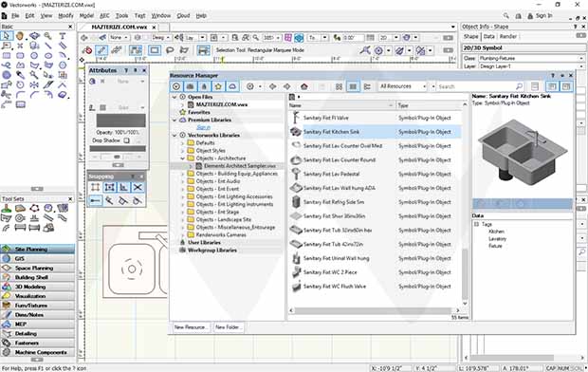This screenshot has width=588, height=372.
Task: Toggle Snap to Angle in Snapping palette
Action: coord(123,187)
